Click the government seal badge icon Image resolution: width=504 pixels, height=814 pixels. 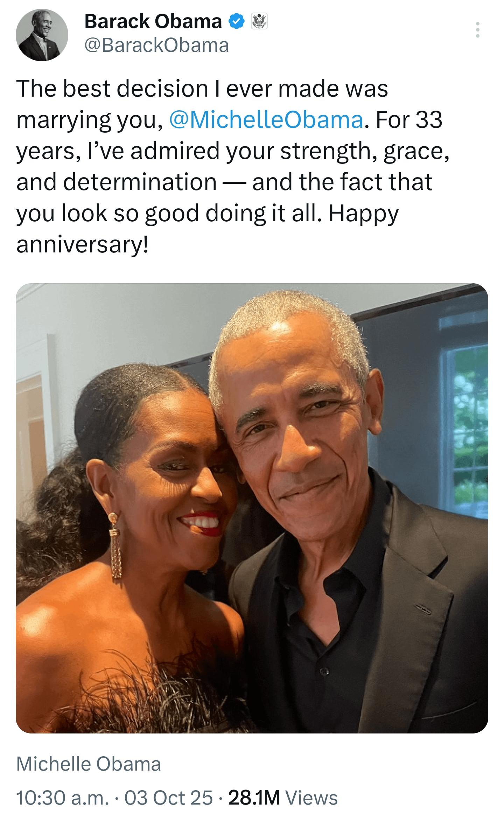click(x=259, y=21)
